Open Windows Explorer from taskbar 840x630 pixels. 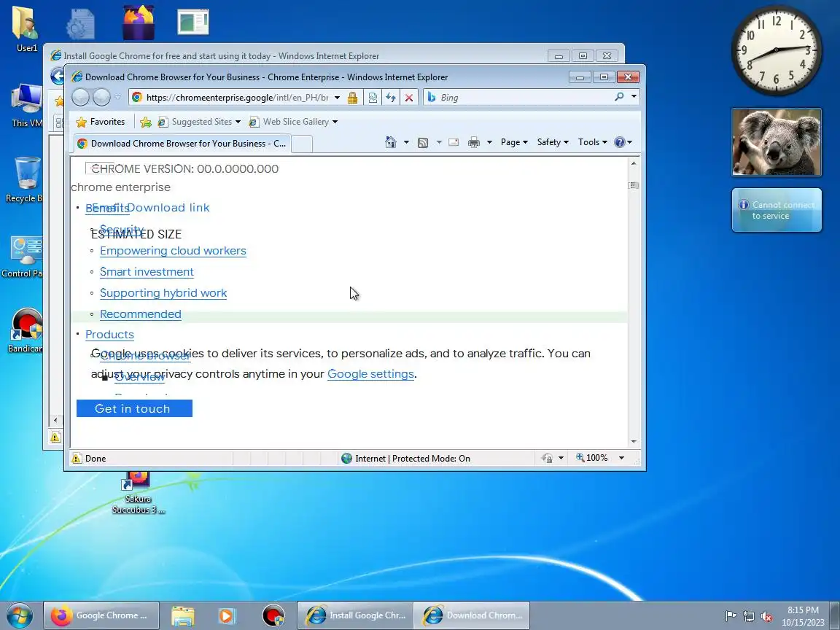click(x=183, y=616)
